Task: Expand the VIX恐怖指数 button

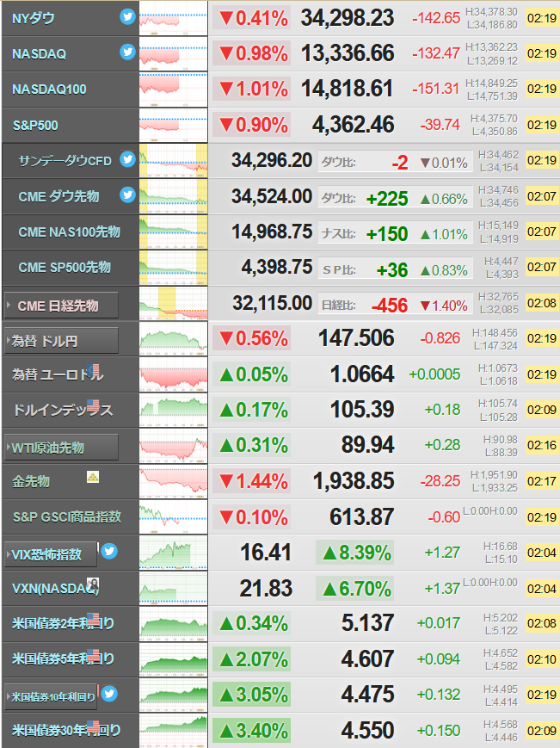Action: tap(51, 554)
